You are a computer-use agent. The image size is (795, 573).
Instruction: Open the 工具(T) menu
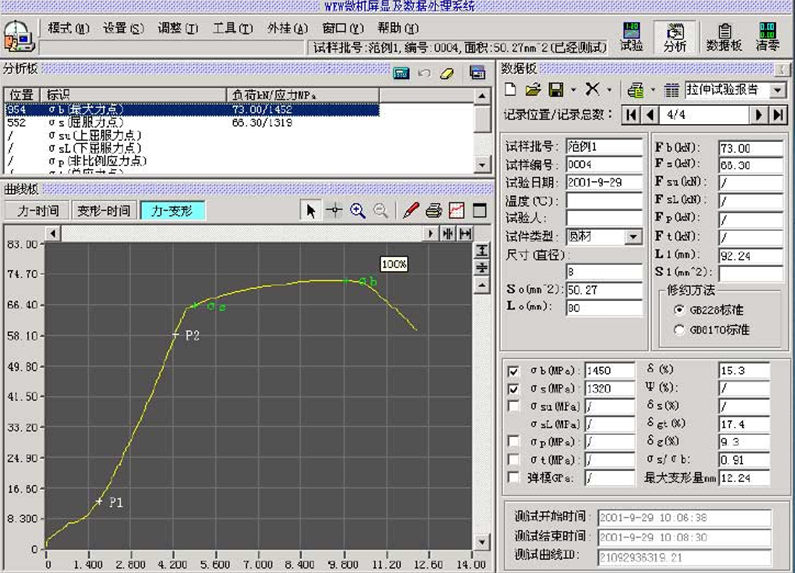point(231,28)
